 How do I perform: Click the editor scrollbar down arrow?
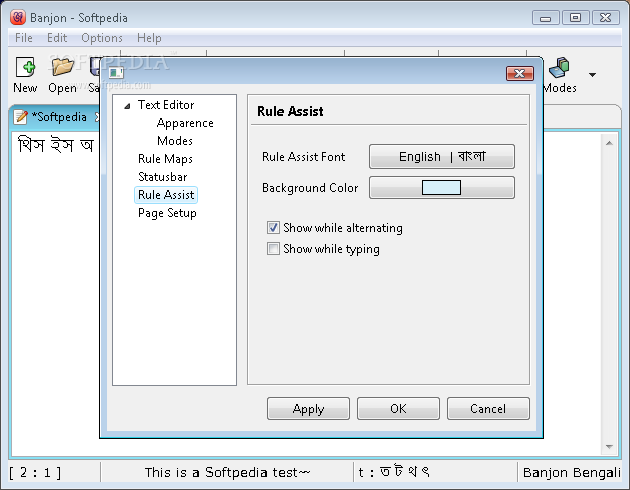[609, 447]
